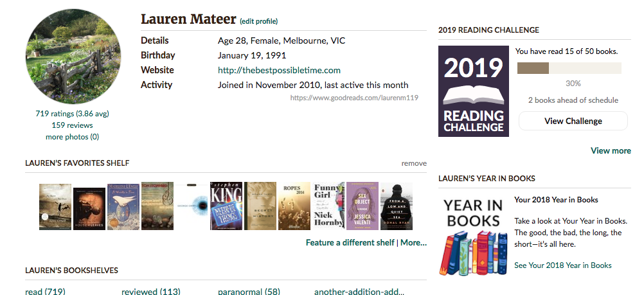
Task: Click the Year in Books illustration
Action: click(x=472, y=236)
